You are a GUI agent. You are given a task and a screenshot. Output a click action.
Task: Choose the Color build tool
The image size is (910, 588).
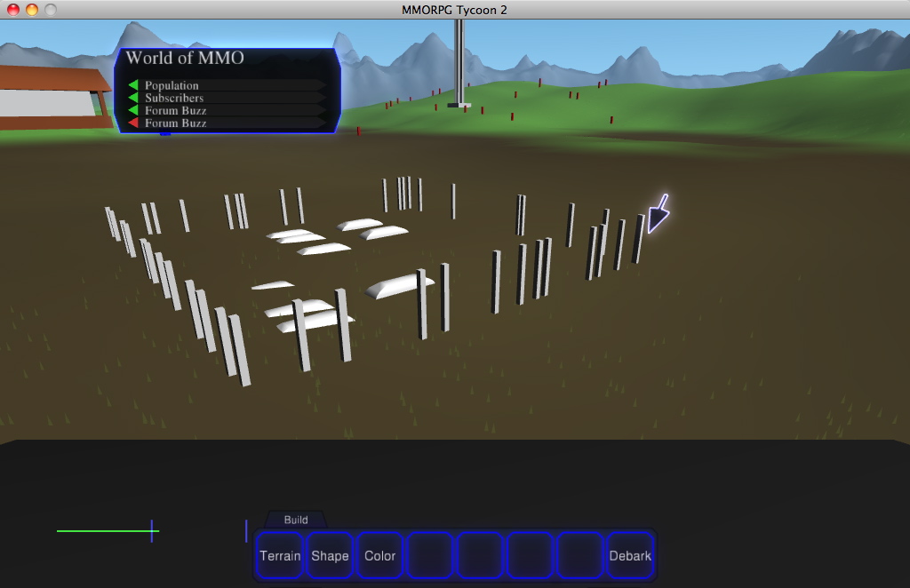click(x=380, y=555)
